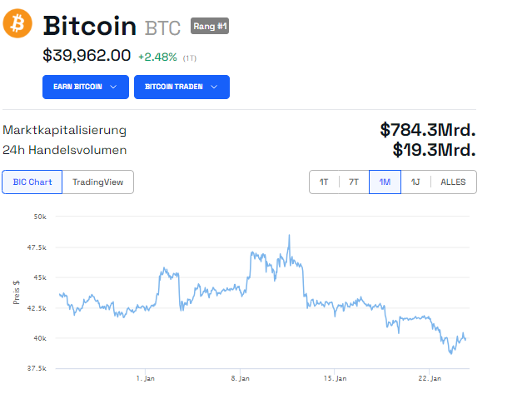532x419 pixels.
Task: Click the BTC ticker symbol
Action: [x=162, y=27]
